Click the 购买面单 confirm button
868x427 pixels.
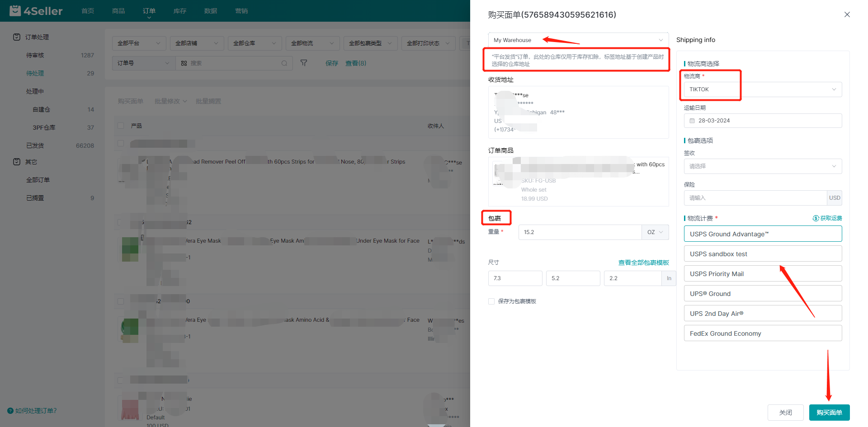click(829, 413)
